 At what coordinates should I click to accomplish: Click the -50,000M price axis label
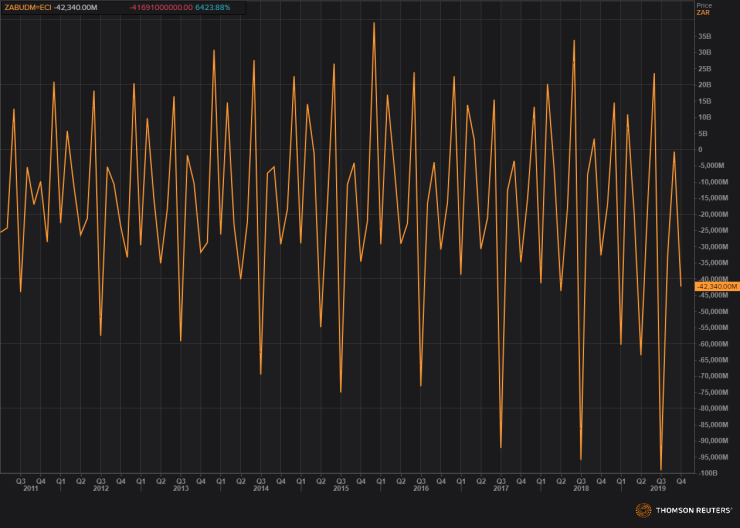coord(713,311)
